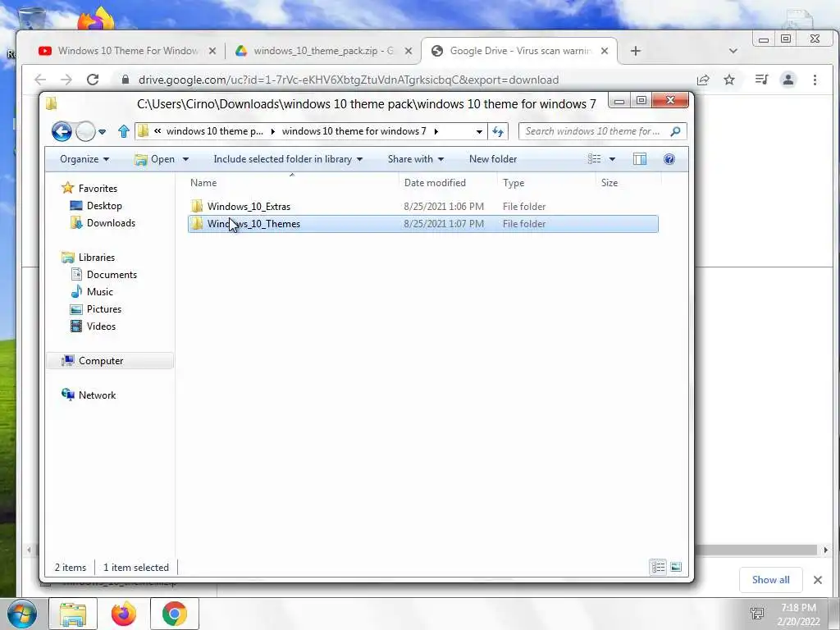Close the Chrome downloads bar

818,580
